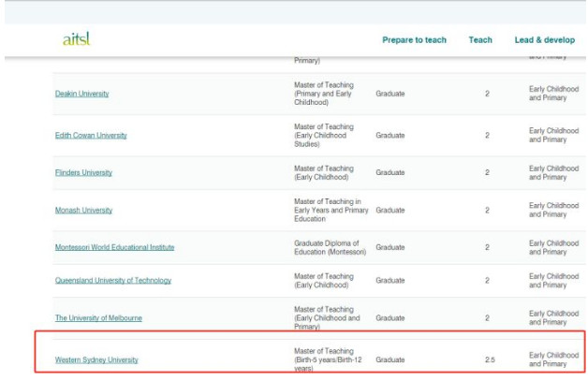Open the Teach menu
The width and height of the screenshot is (588, 381).
pyautogui.click(x=480, y=39)
